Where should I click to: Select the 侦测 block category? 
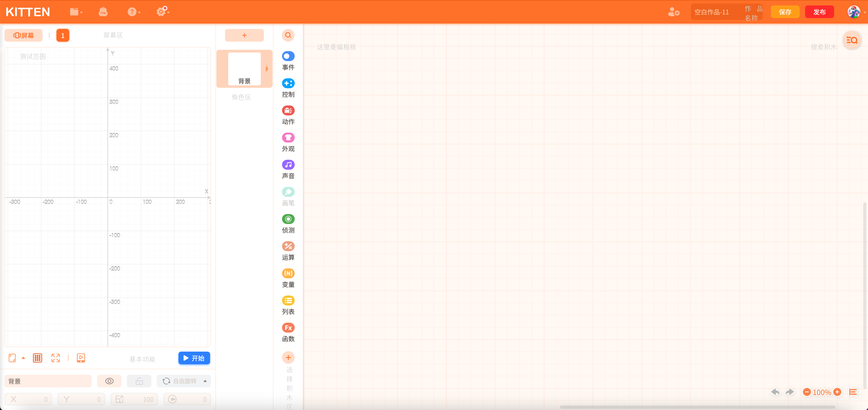288,224
